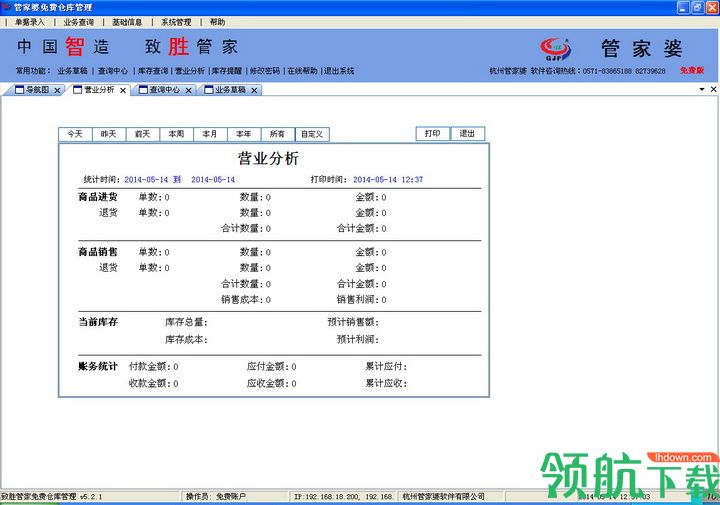The height and width of the screenshot is (505, 720).
Task: Click the 查询中心 shortcut link in 常用功能
Action: coord(113,71)
